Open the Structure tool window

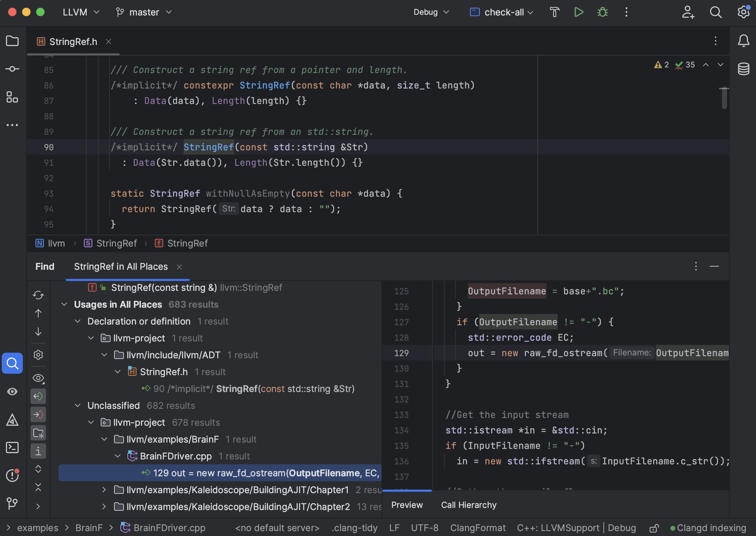coord(12,97)
